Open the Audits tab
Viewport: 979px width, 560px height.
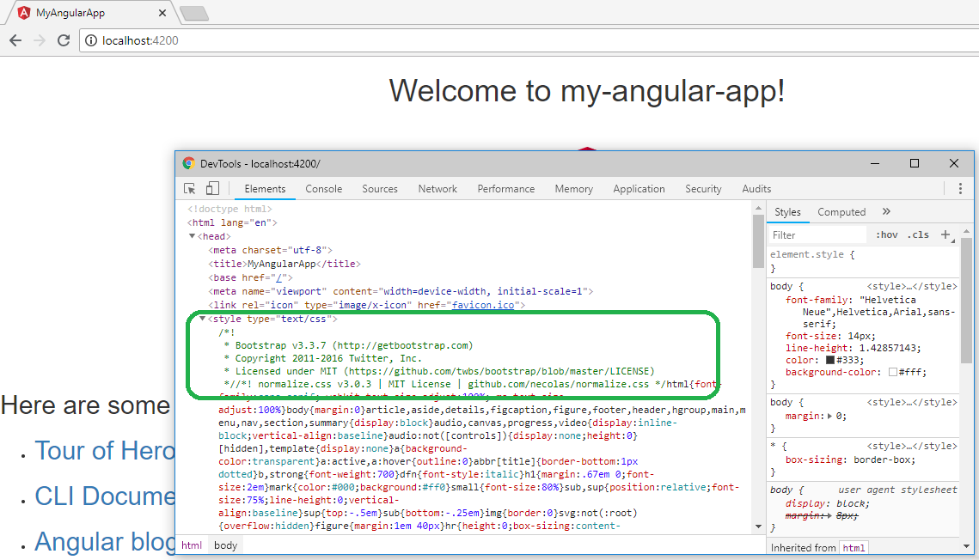pos(756,188)
